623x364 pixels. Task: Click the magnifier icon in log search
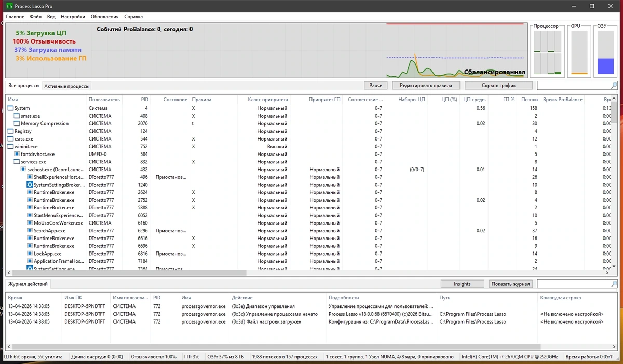614,284
